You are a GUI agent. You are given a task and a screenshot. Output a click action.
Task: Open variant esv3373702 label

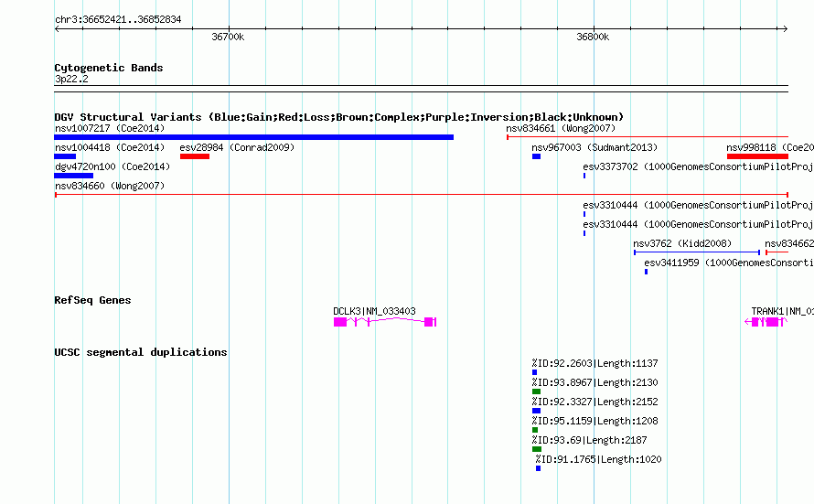tap(698, 166)
